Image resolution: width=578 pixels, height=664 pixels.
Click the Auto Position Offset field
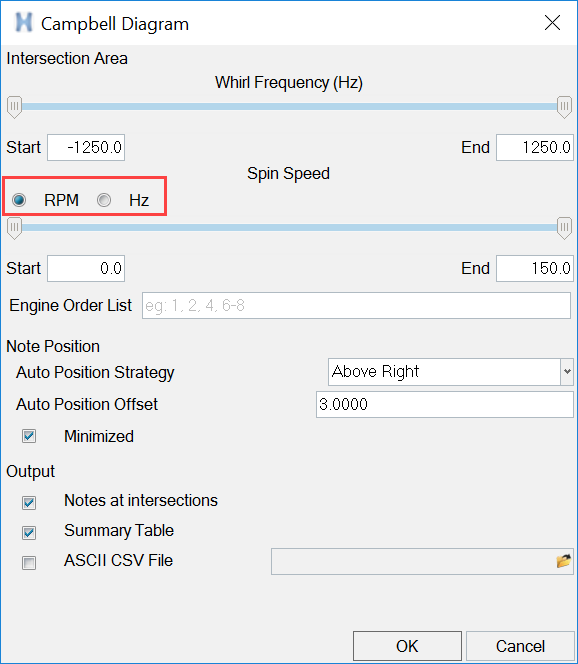445,404
